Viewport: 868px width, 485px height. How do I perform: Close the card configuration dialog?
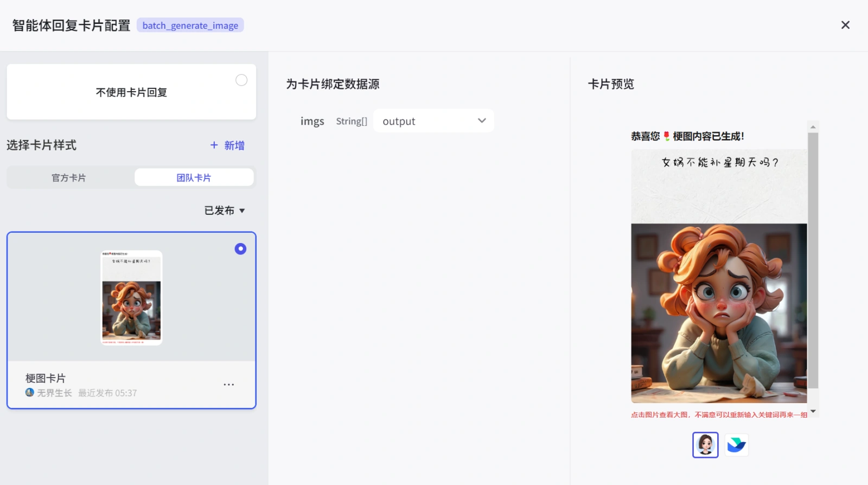[845, 25]
